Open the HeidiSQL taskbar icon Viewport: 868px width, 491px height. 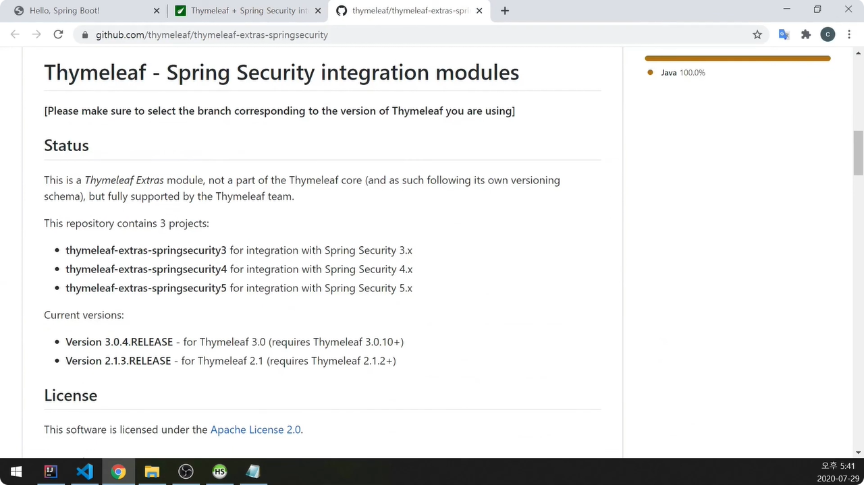coord(219,471)
